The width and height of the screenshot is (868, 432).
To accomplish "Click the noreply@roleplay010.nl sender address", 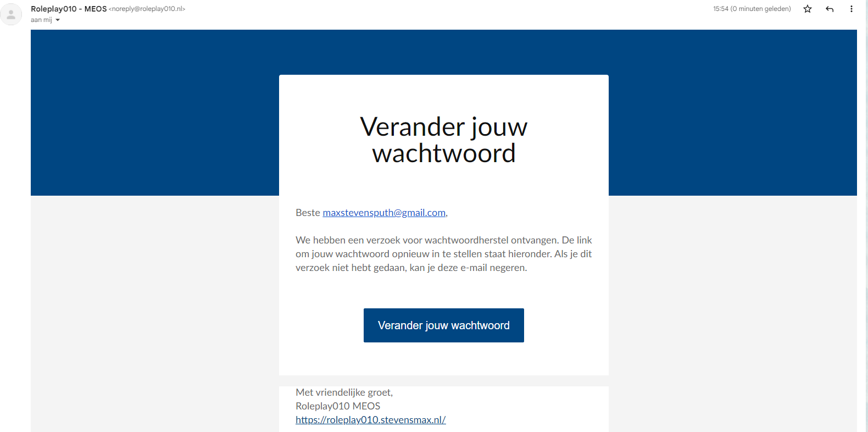I will pyautogui.click(x=147, y=9).
